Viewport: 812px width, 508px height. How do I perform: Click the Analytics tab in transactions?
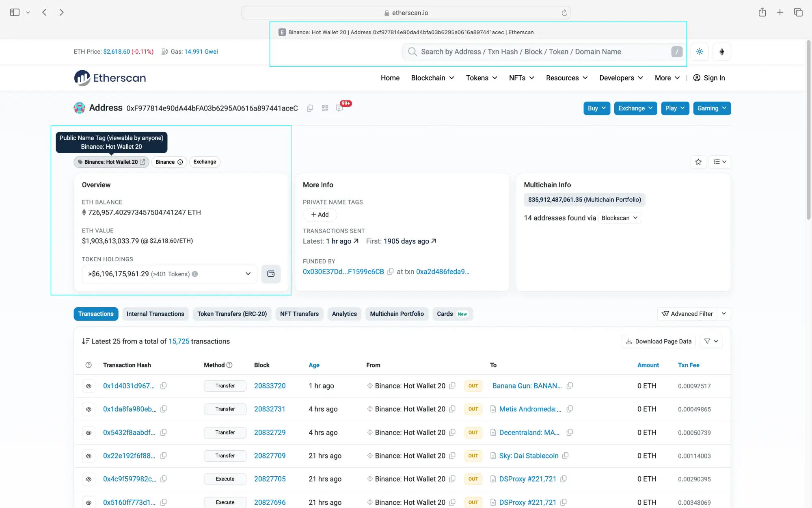click(x=344, y=313)
